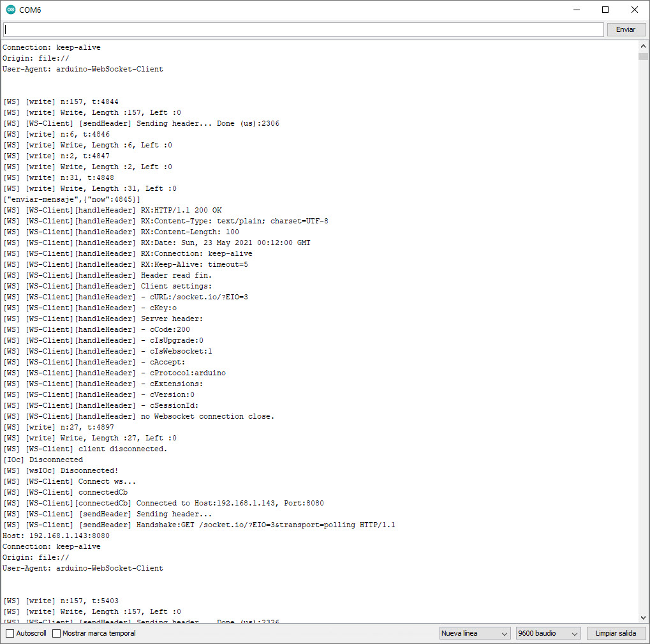Clear the output with Limpiar salida
The image size is (650, 644).
616,633
